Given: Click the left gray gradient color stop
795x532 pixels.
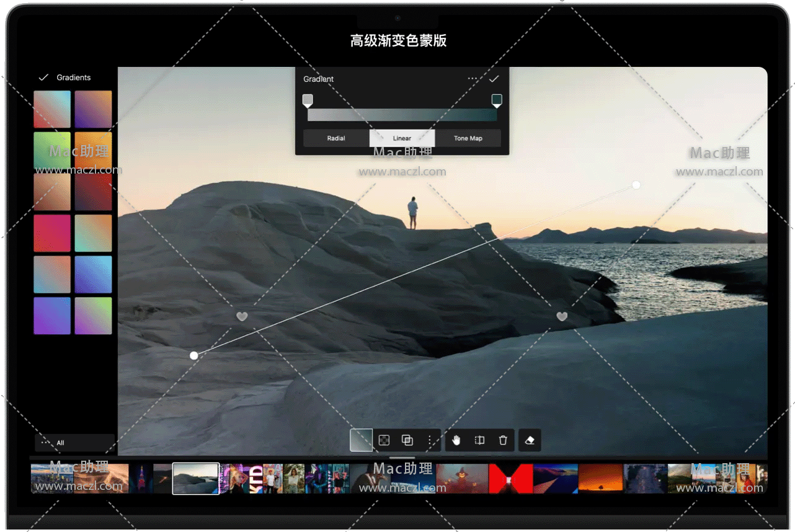Looking at the screenshot, I should click(x=308, y=100).
